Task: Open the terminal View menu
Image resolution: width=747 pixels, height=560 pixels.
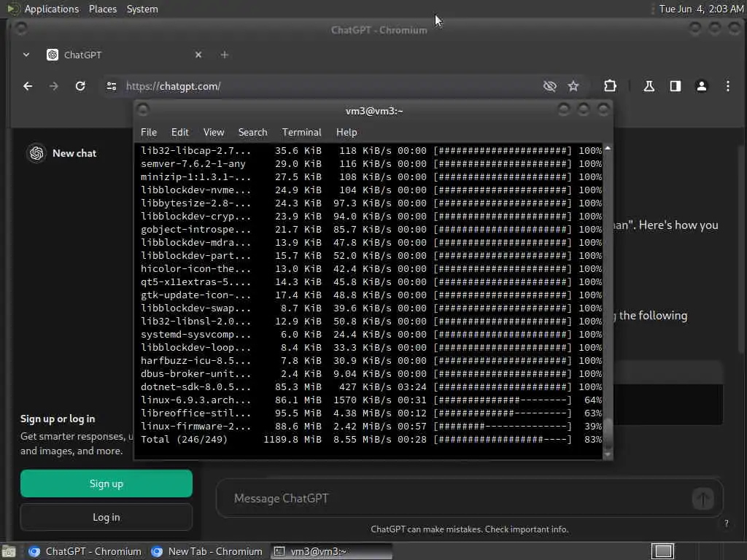Action: 214,133
